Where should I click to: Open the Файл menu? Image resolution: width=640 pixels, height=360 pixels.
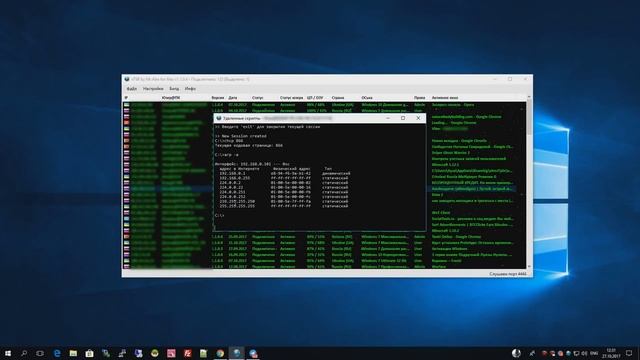[x=131, y=89]
